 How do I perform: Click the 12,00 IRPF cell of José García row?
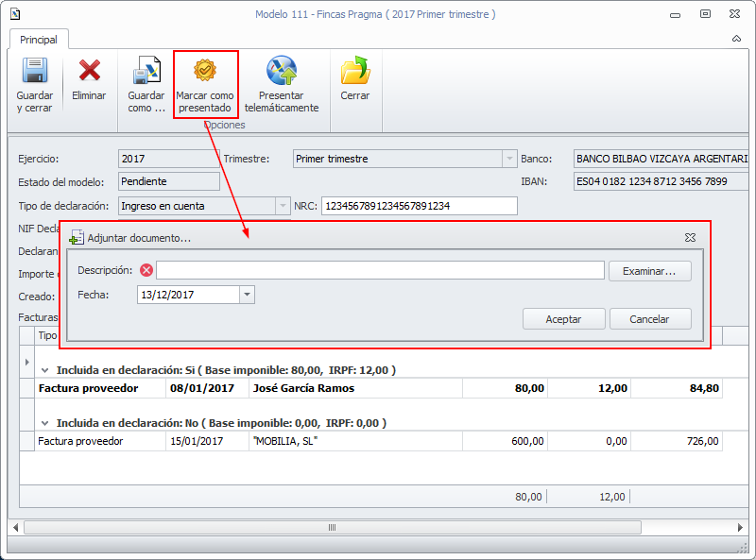tap(589, 388)
